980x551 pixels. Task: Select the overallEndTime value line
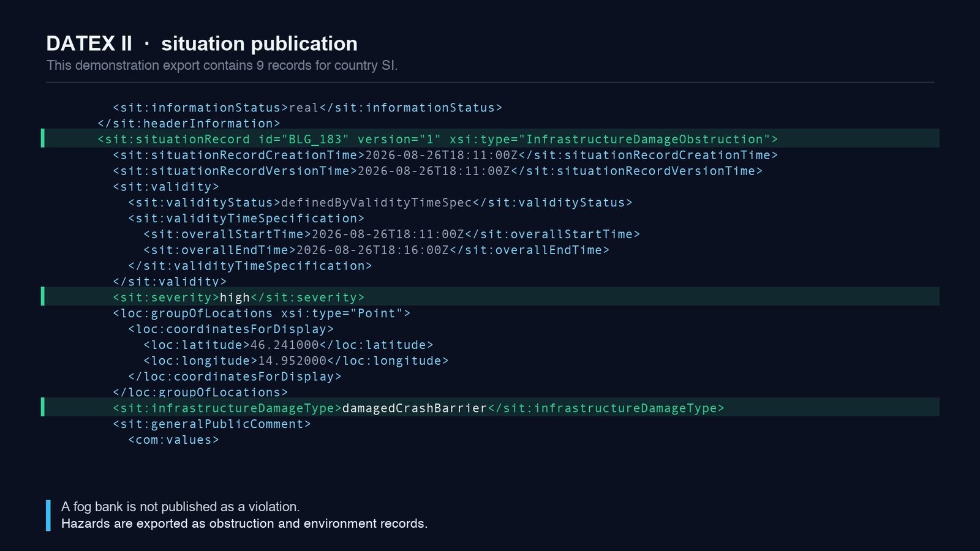(x=377, y=250)
